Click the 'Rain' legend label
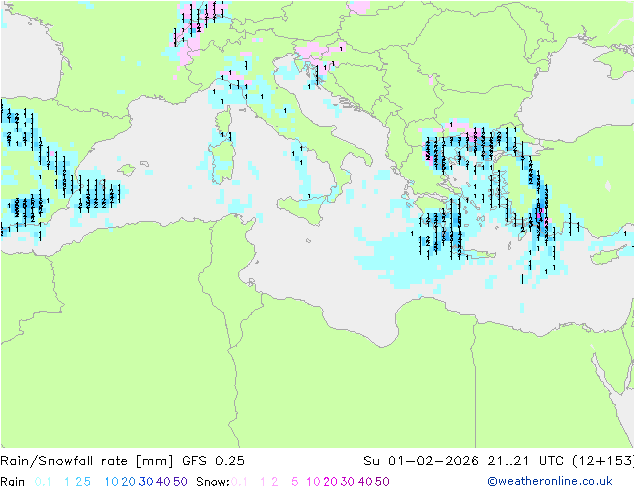 13,482
